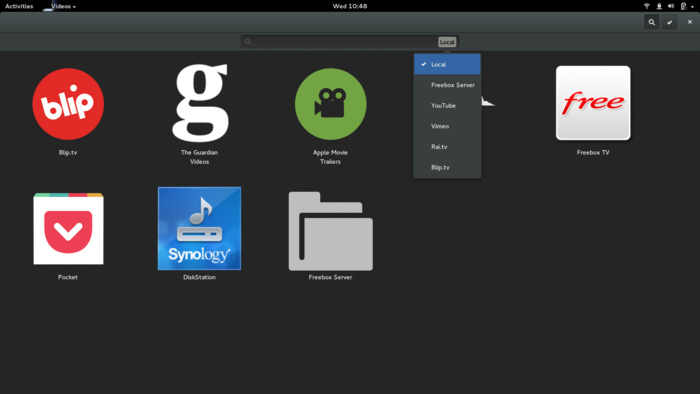The width and height of the screenshot is (700, 394).
Task: Toggle the search magnifier button
Action: (x=652, y=22)
